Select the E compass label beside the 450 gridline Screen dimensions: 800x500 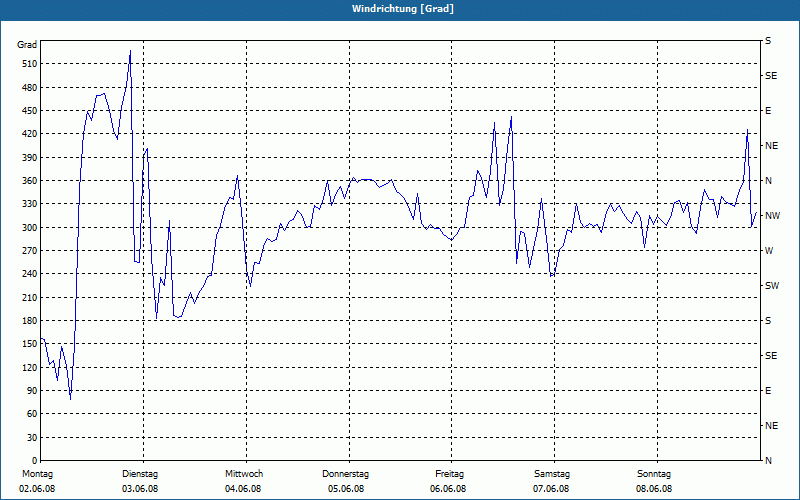(x=768, y=111)
